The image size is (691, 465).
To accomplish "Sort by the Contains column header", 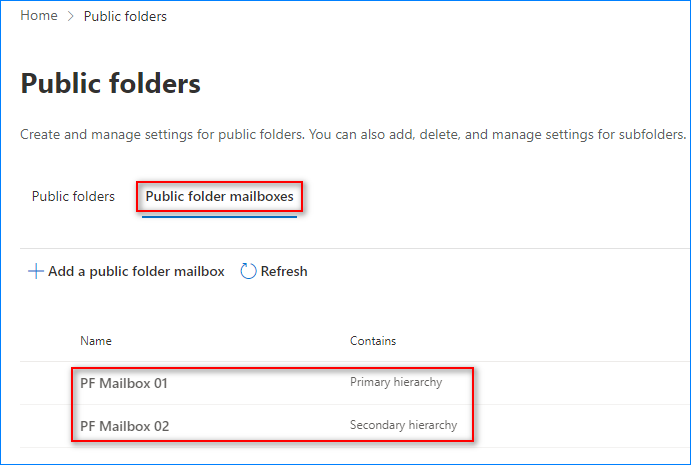I will (373, 341).
